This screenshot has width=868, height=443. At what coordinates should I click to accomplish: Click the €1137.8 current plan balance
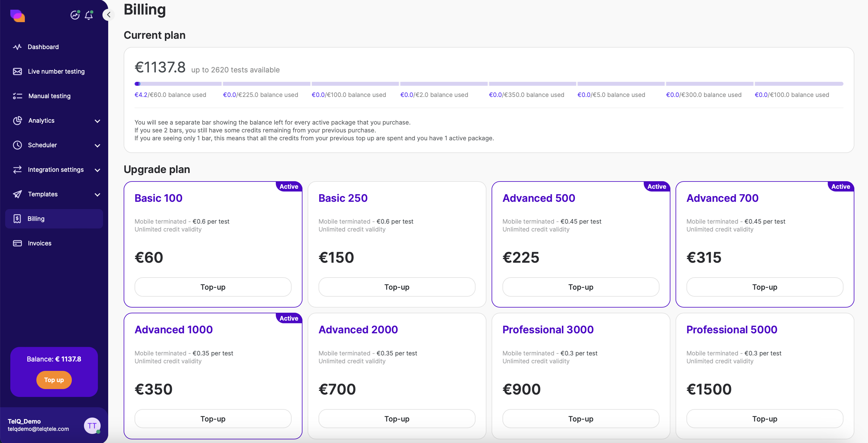(160, 67)
